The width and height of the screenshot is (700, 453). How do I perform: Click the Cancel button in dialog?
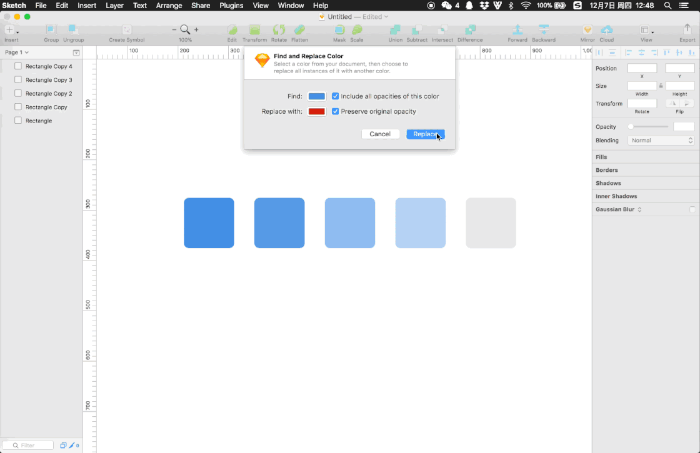pos(380,134)
